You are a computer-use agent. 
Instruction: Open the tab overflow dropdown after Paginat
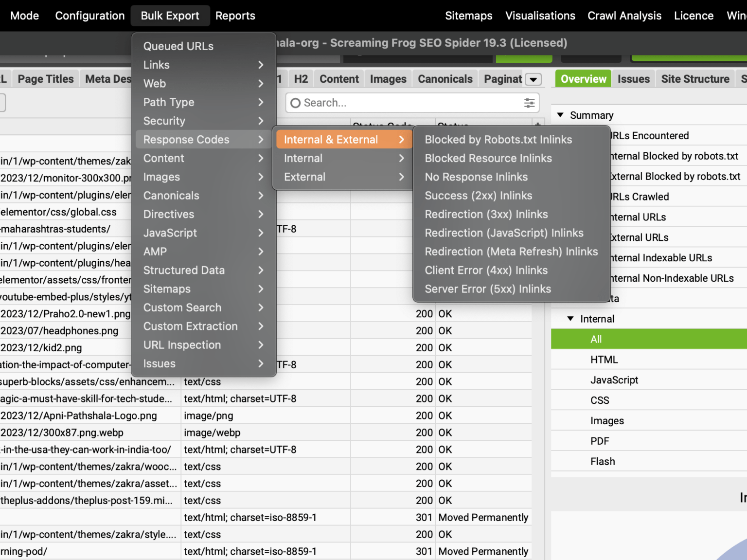534,79
